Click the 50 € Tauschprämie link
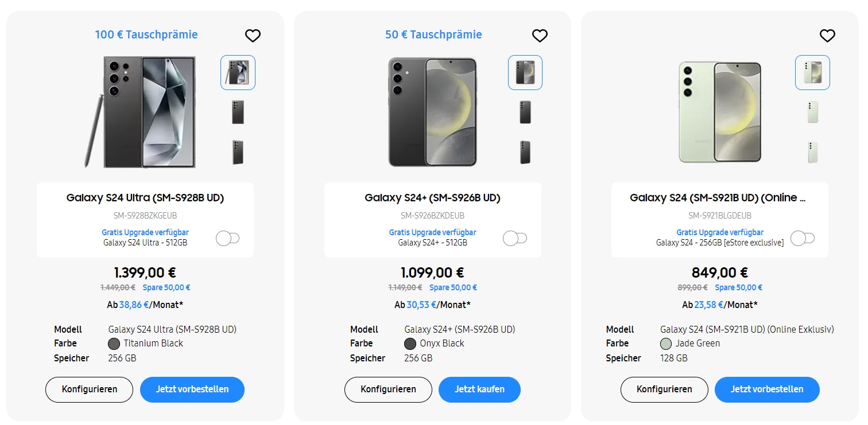The image size is (868, 425). click(433, 34)
